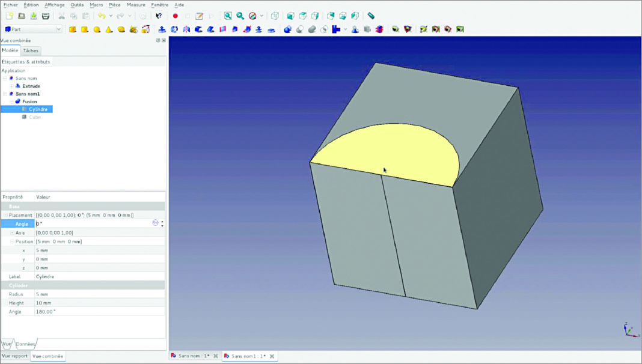This screenshot has height=364, width=642.
Task: Click the fit-all zoom icon
Action: point(228,16)
